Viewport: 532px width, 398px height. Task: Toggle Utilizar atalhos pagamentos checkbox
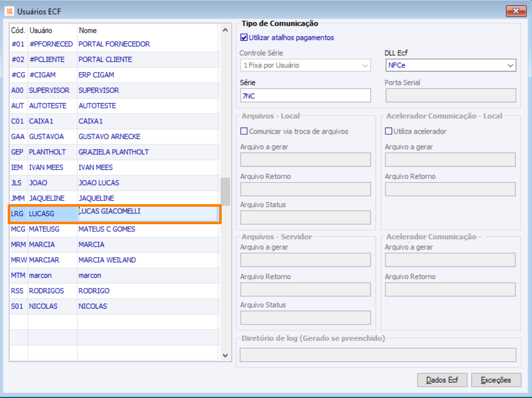pos(244,38)
